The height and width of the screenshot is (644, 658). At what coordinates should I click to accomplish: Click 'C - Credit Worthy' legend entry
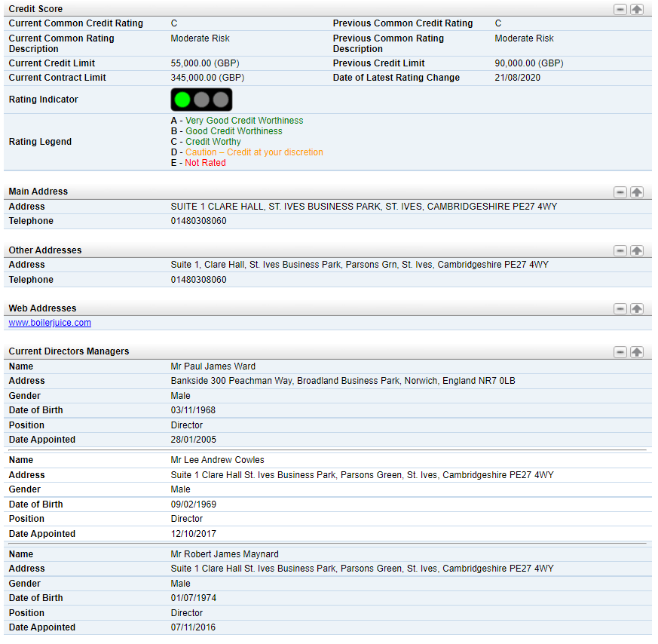(x=206, y=142)
